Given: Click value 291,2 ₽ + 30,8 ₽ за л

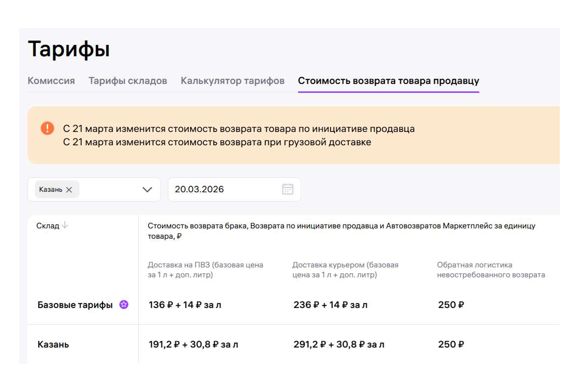Looking at the screenshot, I should (339, 344).
